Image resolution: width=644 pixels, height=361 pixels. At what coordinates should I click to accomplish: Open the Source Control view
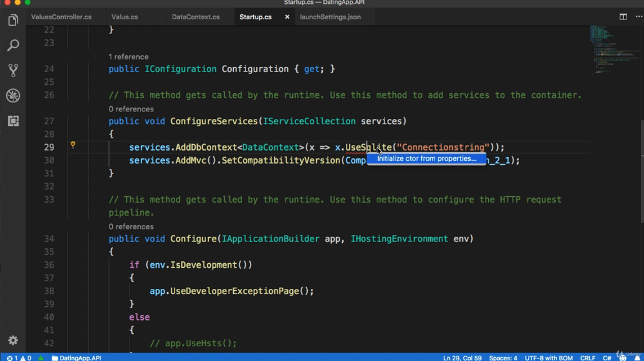point(13,70)
